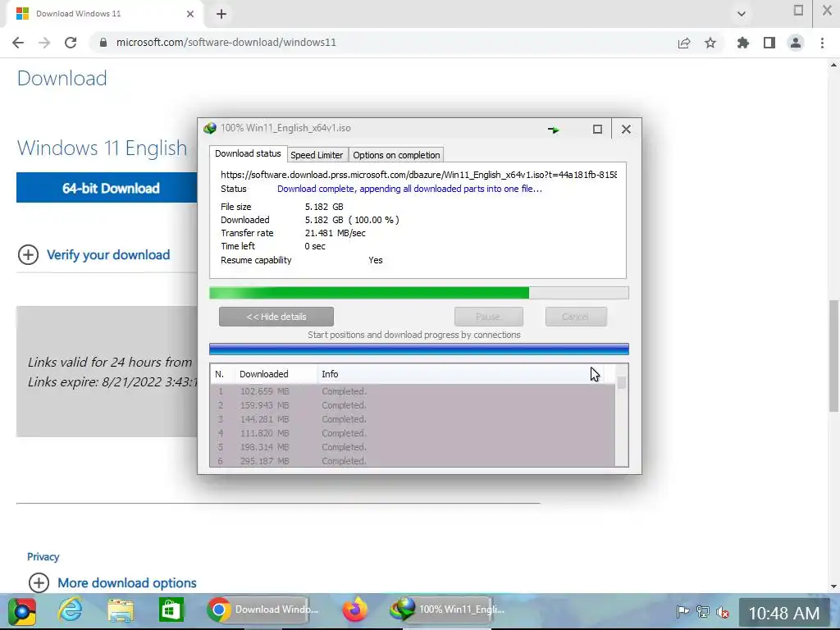Share this page via share icon
This screenshot has width=840, height=630.
(x=684, y=43)
